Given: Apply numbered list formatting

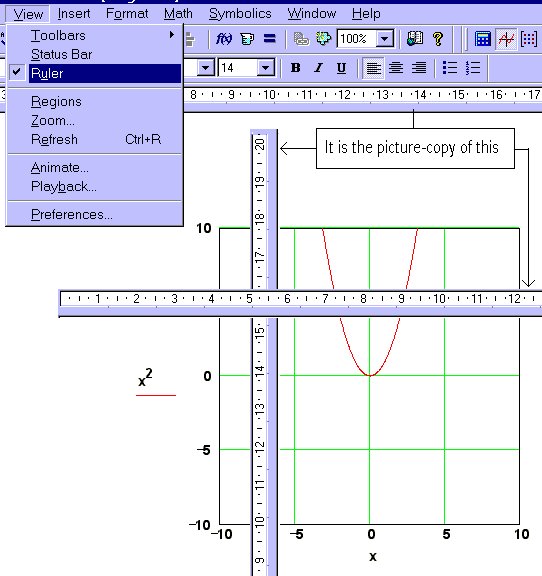Looking at the screenshot, I should (x=473, y=68).
